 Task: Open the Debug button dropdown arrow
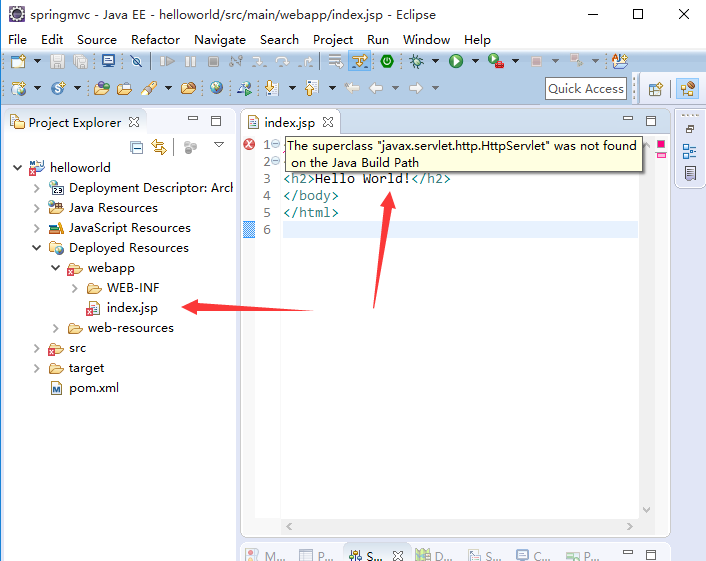435,61
